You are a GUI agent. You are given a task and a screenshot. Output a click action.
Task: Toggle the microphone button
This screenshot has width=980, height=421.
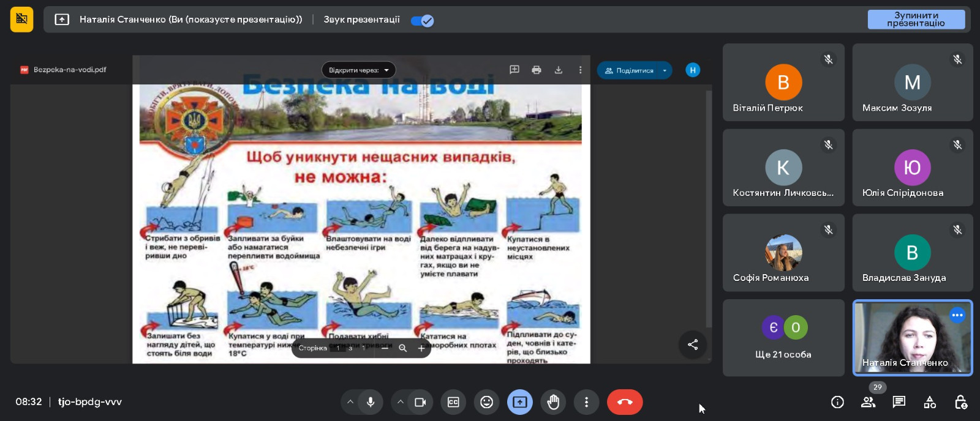371,402
